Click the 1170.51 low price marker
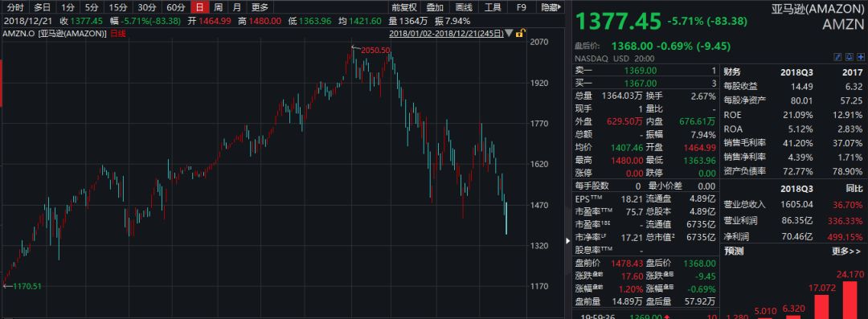868x319 pixels. point(27,286)
